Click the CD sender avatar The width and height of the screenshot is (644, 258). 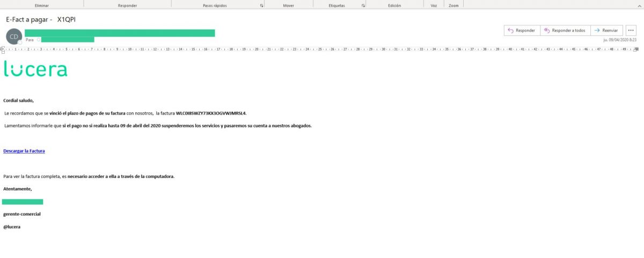click(x=13, y=37)
